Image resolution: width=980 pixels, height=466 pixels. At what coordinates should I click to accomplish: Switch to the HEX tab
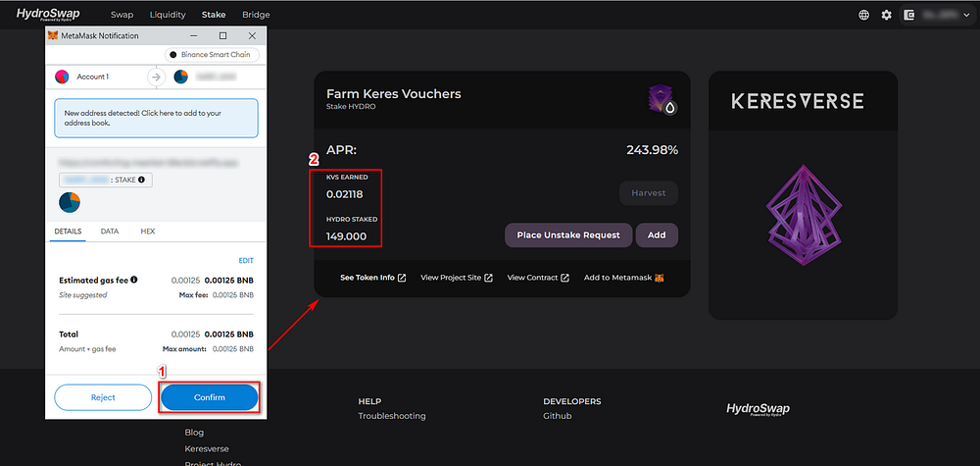click(148, 231)
